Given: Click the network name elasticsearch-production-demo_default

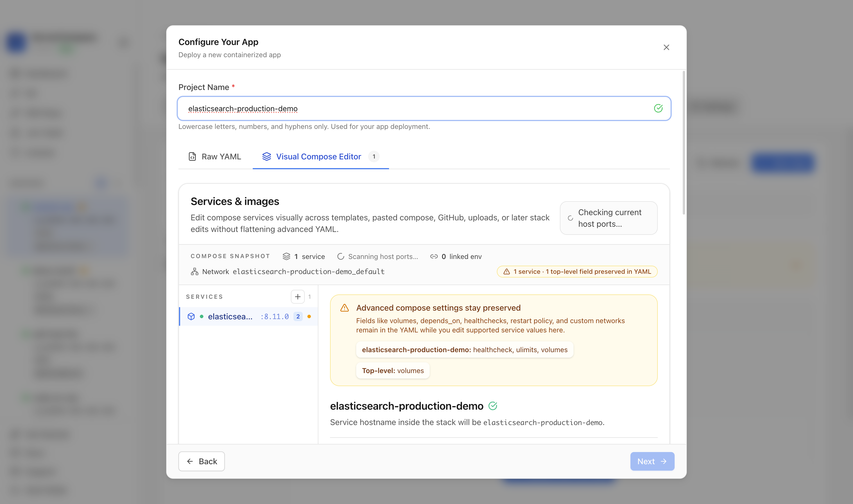Looking at the screenshot, I should click(x=308, y=271).
